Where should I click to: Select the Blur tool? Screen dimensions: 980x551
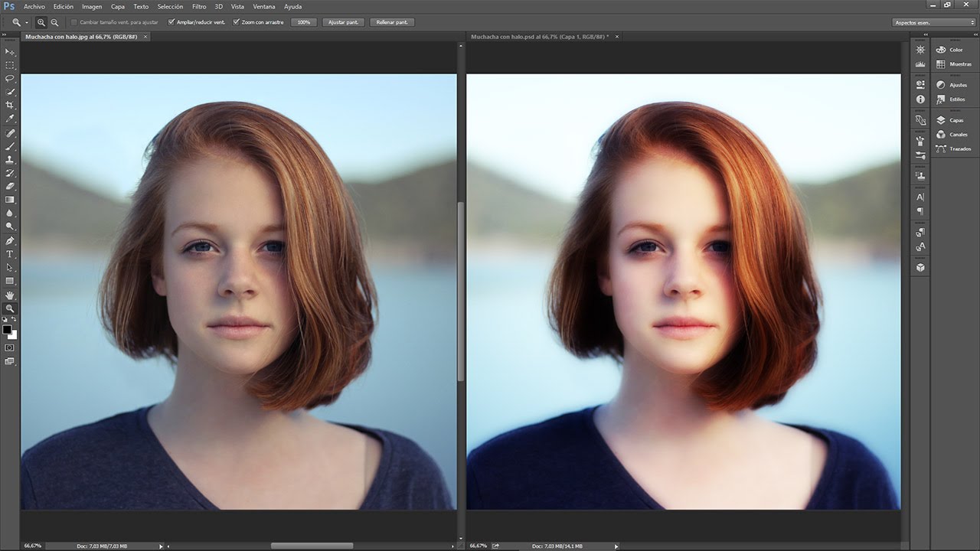pyautogui.click(x=10, y=213)
